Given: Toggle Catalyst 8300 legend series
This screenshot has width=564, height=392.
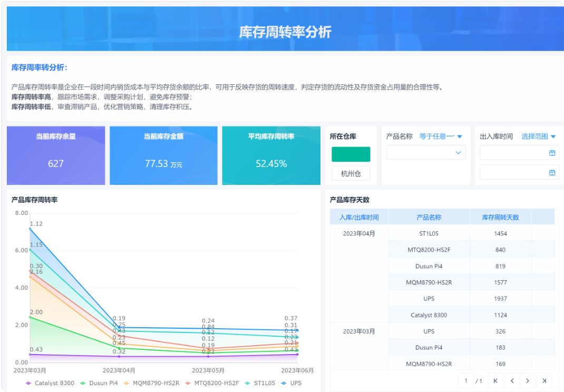Looking at the screenshot, I should (50, 383).
